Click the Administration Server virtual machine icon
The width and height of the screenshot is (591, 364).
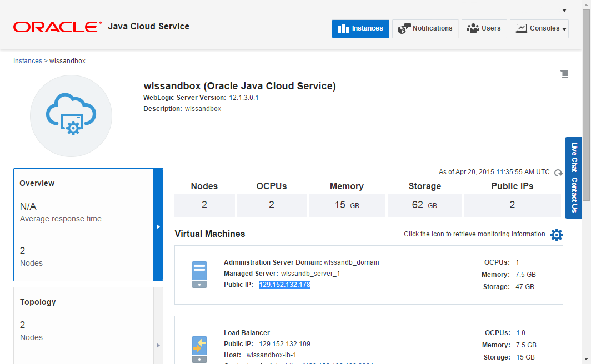click(x=199, y=275)
